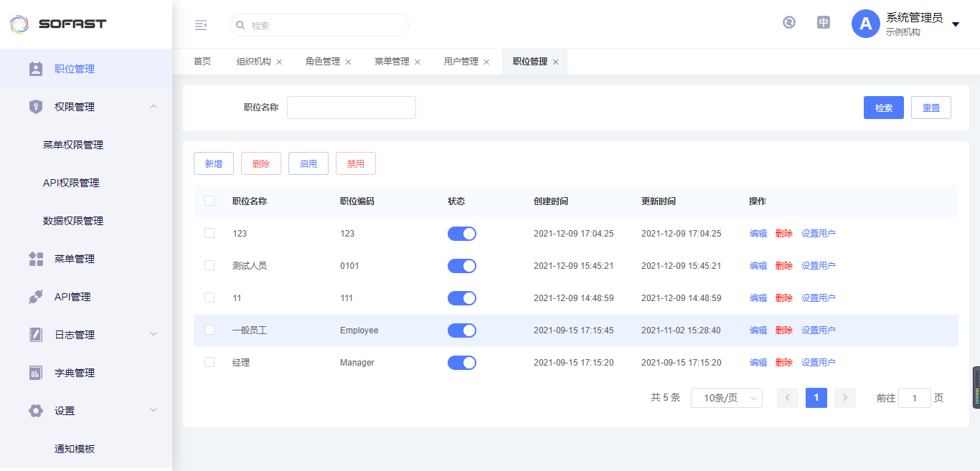This screenshot has width=980, height=471.
Task: Check the checkbox for 经理 row
Action: point(209,362)
